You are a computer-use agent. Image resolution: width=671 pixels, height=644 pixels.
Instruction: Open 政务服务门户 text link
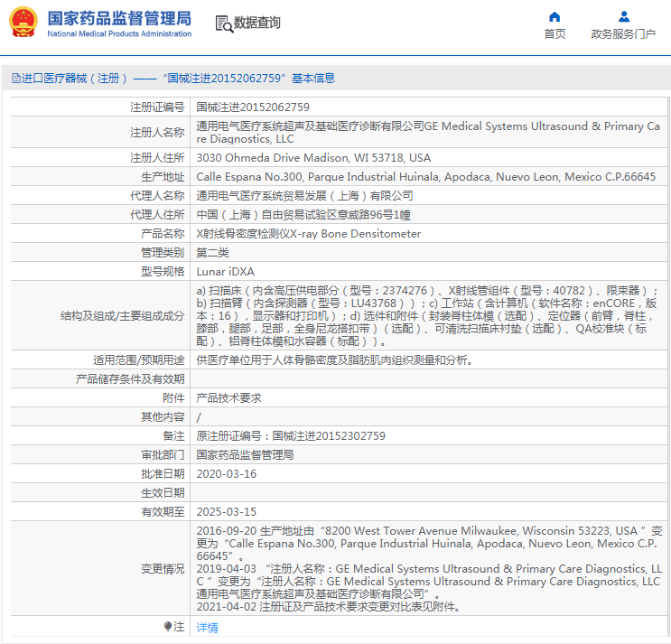coord(623,33)
